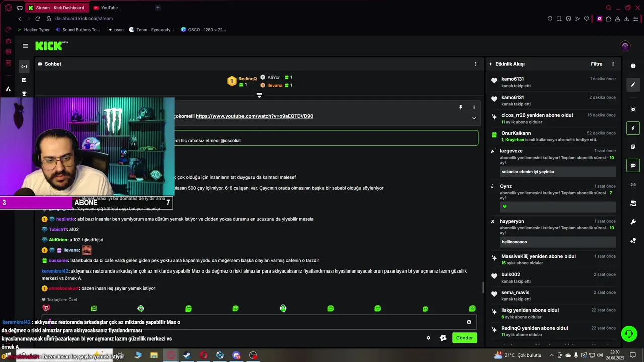Open the document notes icon in right sidebar
Viewport: 644px width, 362px height.
(633, 147)
